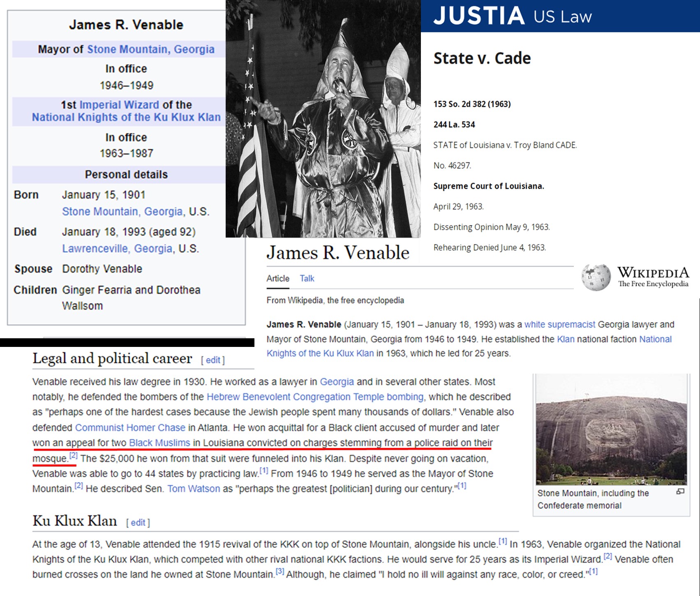Viewport: 700px width, 596px height.
Task: Click the Wikipedia globe logo
Action: click(x=596, y=277)
